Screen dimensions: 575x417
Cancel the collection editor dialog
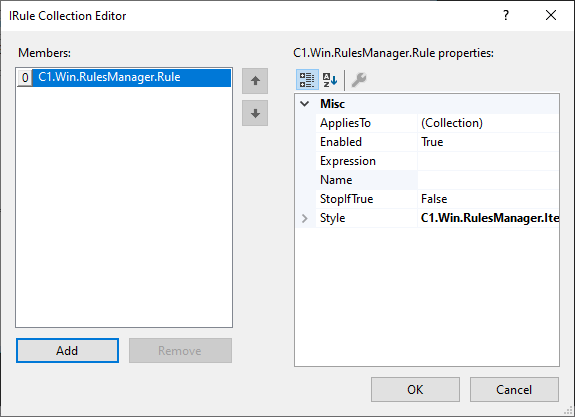click(514, 389)
